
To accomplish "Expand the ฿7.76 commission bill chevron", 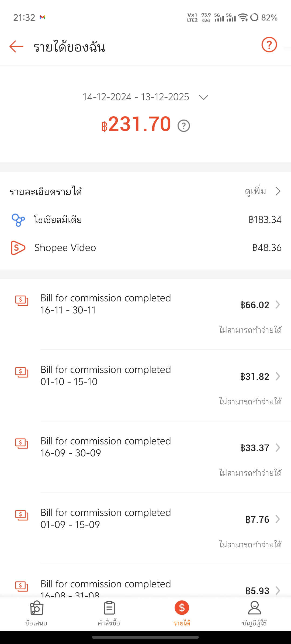I will pyautogui.click(x=278, y=519).
